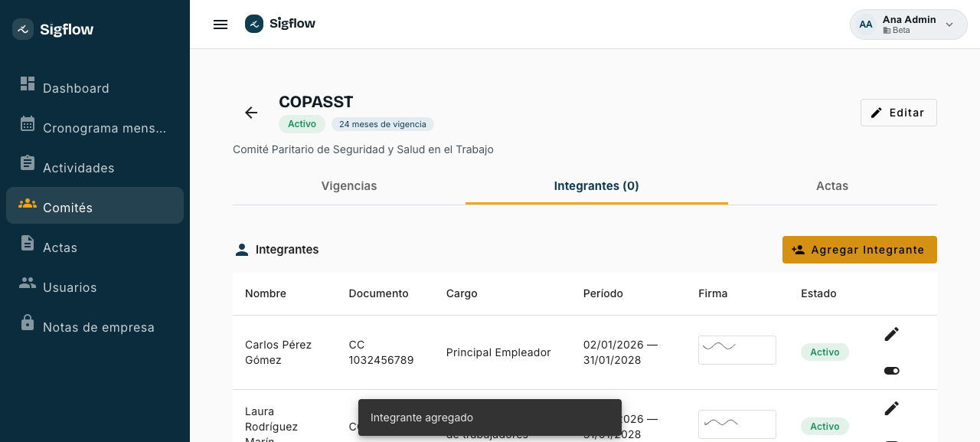The image size is (980, 442).
Task: Click the Activo badge under COPASST title
Action: [302, 124]
